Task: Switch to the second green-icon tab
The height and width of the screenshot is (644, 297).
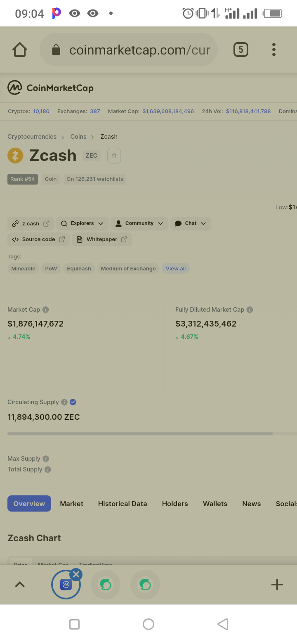Action: tap(145, 585)
